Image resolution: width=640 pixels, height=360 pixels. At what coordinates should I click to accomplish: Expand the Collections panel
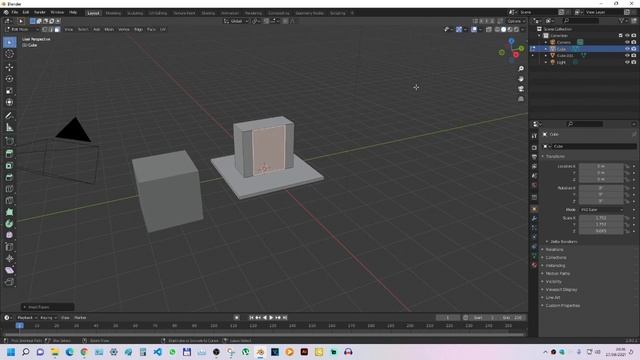coord(555,258)
